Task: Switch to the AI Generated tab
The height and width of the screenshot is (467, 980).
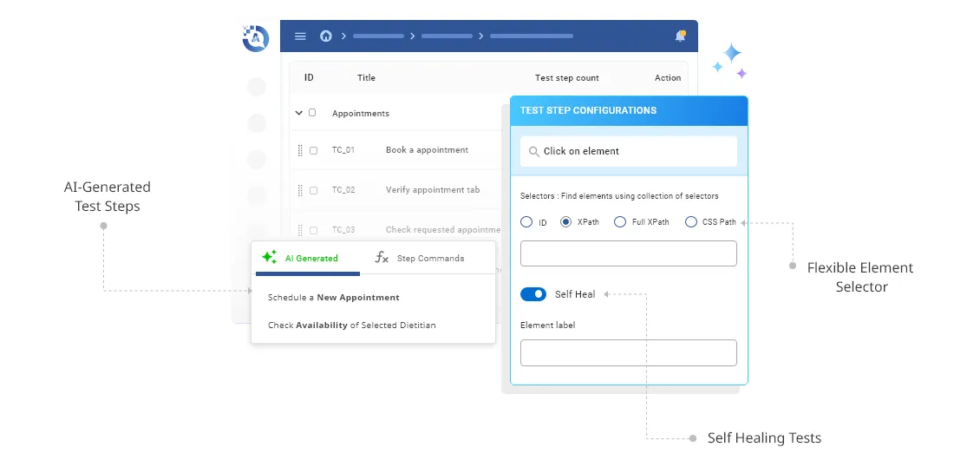Action: (x=308, y=258)
